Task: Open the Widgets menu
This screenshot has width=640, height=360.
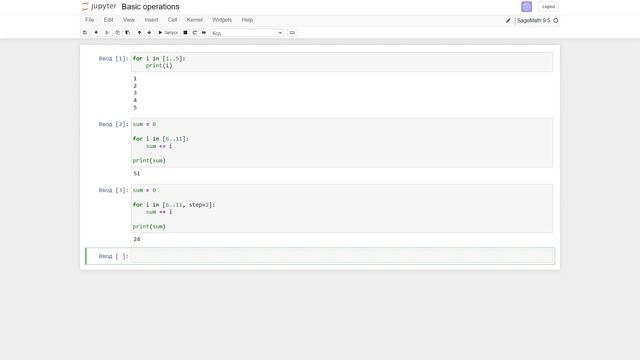Action: [x=222, y=20]
